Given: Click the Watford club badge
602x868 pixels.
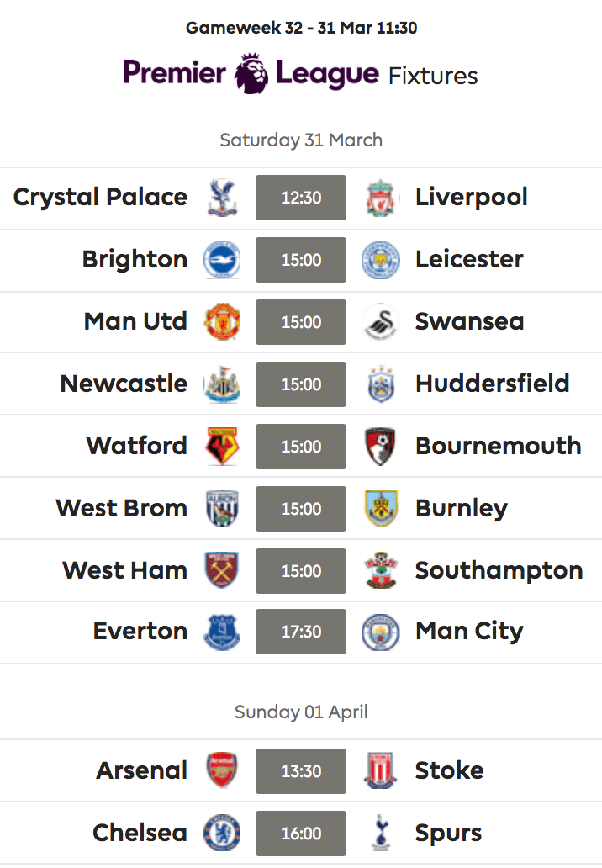Looking at the screenshot, I should pos(223,446).
